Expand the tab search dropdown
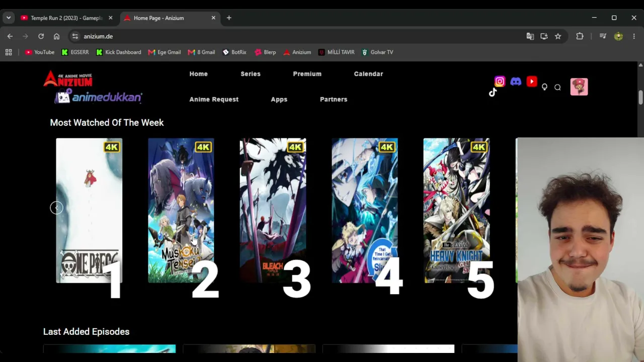Image resolution: width=644 pixels, height=362 pixels. pyautogui.click(x=9, y=18)
